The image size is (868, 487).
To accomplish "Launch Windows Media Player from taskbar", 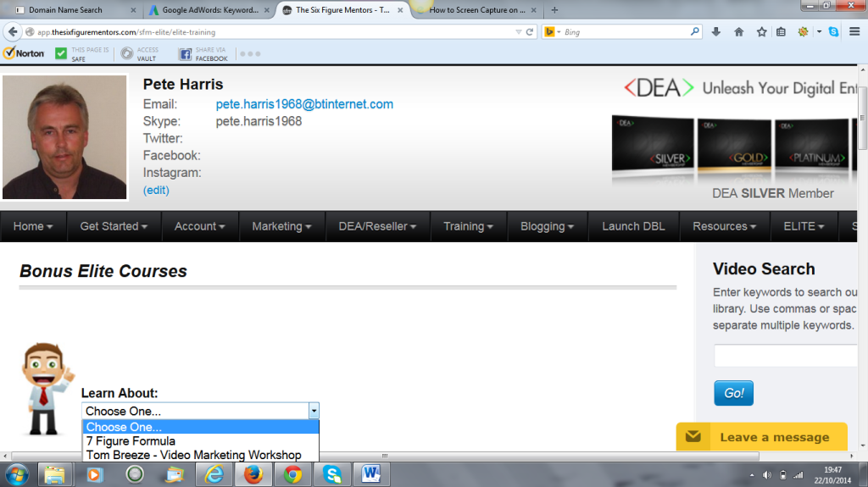I will tap(94, 475).
